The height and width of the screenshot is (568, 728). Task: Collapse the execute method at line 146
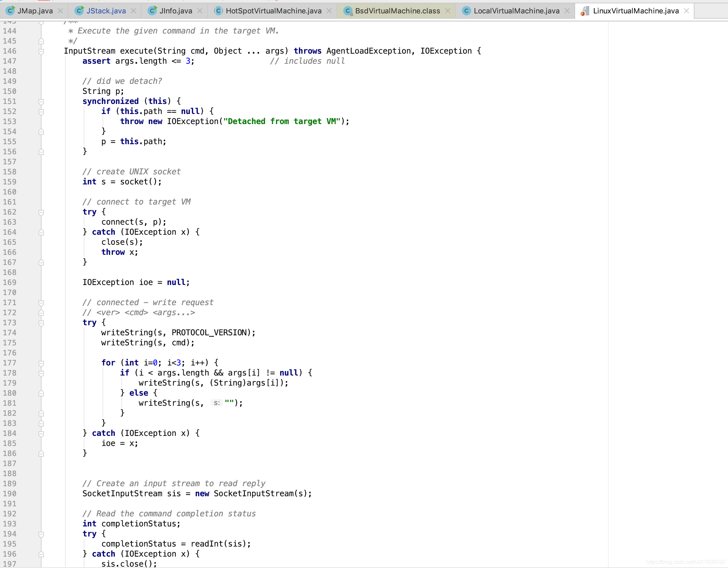tap(41, 51)
